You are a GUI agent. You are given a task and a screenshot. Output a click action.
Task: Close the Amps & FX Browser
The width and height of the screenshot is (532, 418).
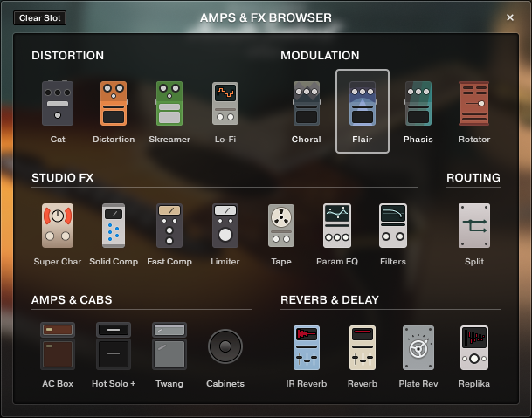(x=510, y=17)
